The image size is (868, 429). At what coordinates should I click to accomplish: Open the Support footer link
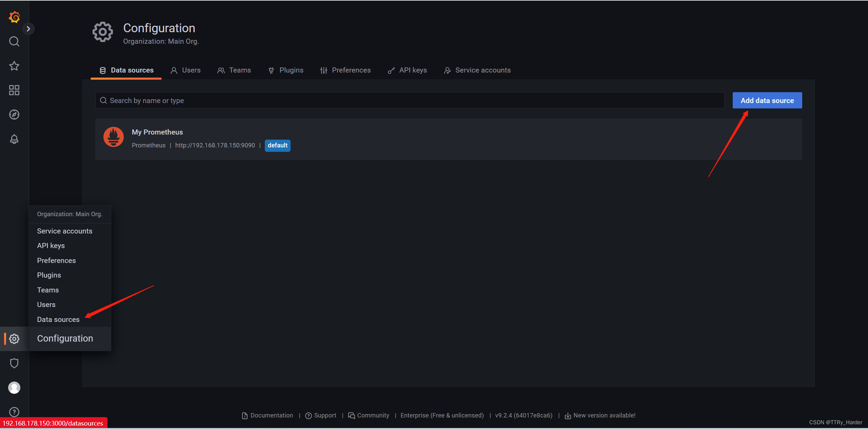(321, 415)
